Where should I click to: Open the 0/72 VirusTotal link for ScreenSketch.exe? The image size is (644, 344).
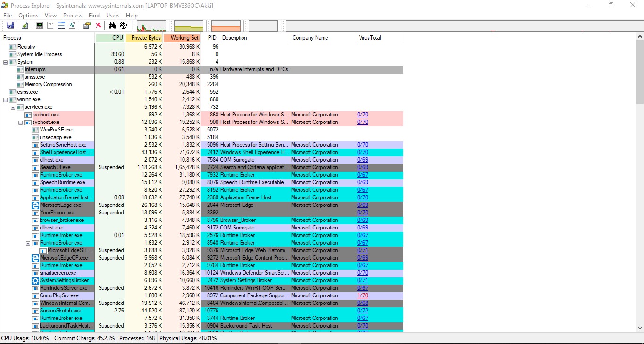362,311
